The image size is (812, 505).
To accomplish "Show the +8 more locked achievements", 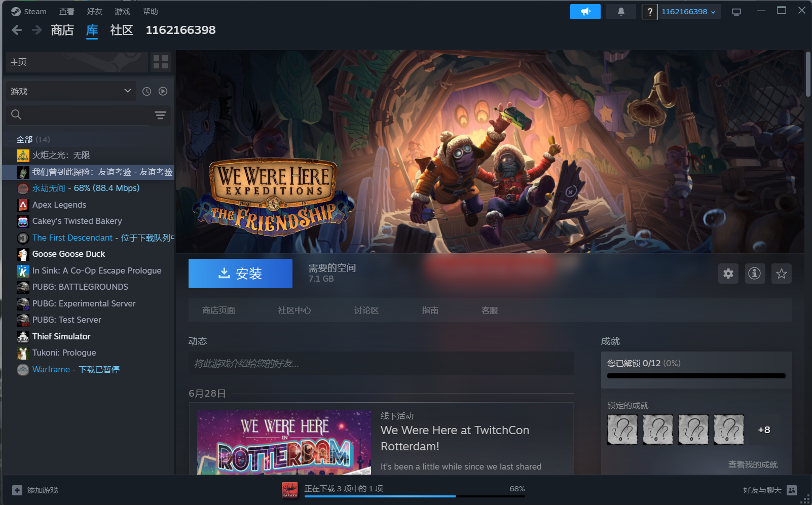I will point(764,430).
